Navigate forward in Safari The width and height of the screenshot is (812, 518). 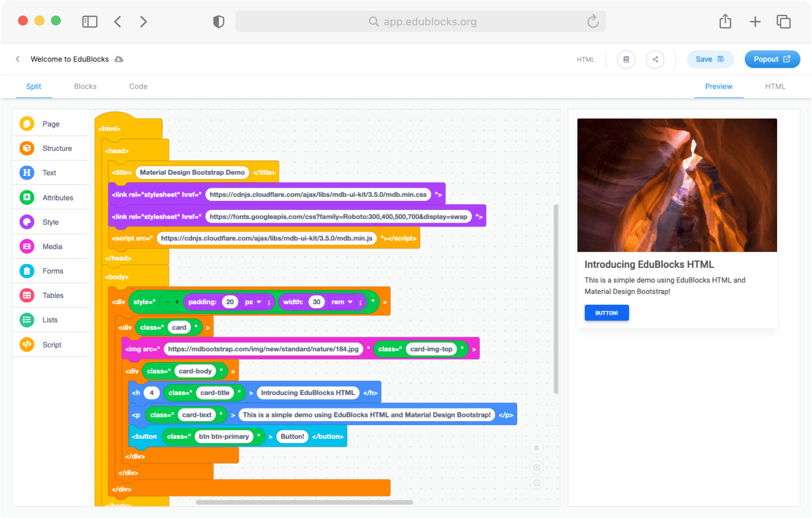pyautogui.click(x=143, y=21)
